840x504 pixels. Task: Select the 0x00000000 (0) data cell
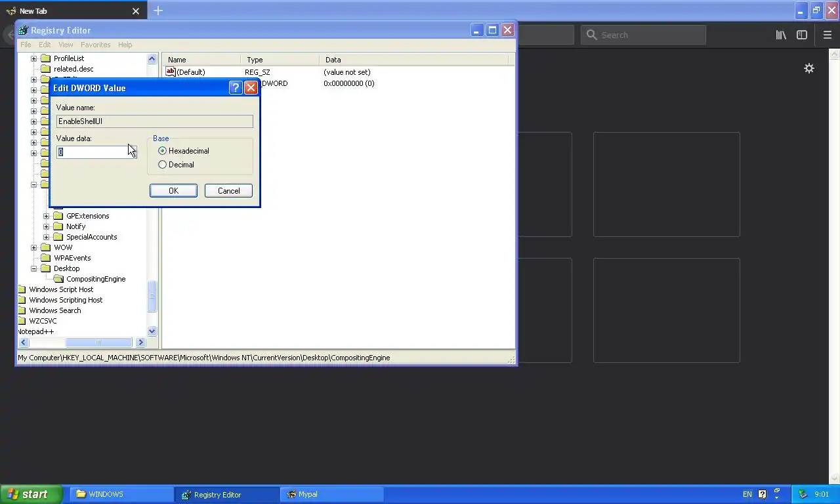pos(348,83)
